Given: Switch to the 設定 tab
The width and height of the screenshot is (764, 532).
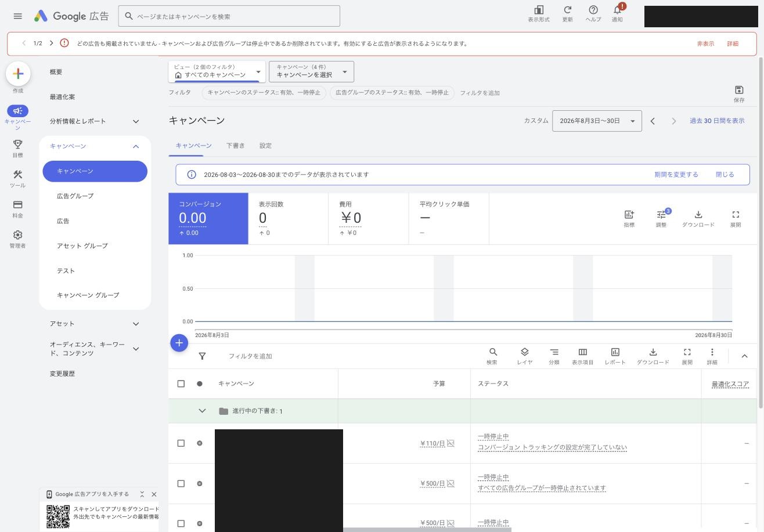Looking at the screenshot, I should pos(265,146).
